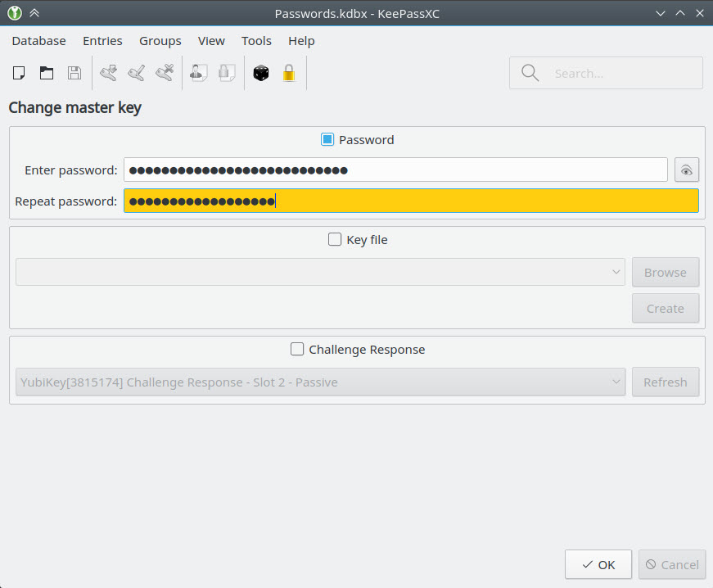
Task: Open the Tools menu
Action: click(x=256, y=41)
